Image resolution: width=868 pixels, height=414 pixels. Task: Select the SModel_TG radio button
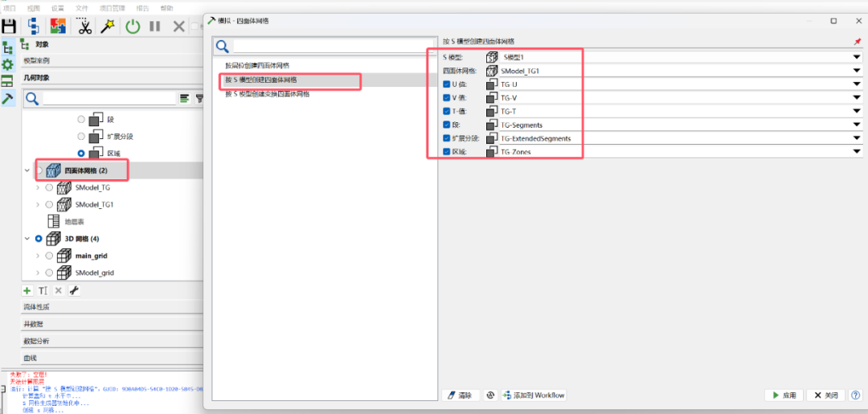pos(49,187)
